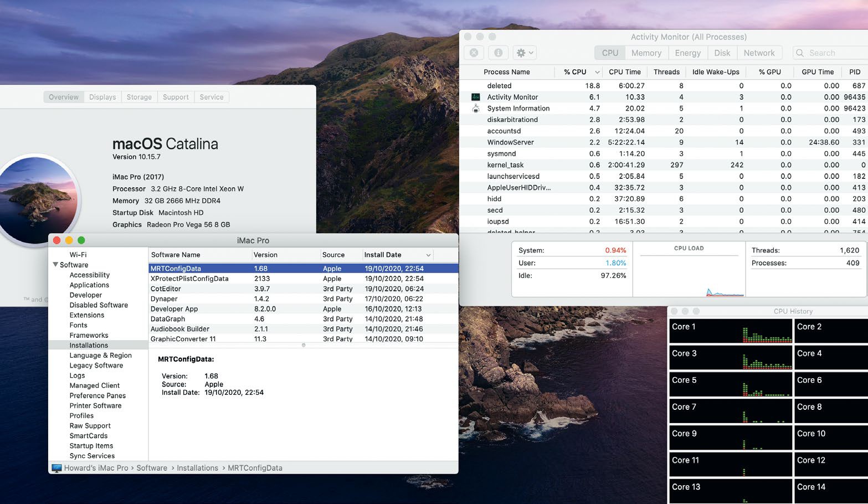Viewport: 868px width, 504px height.
Task: Select the Audiobook Builder row
Action: click(304, 328)
